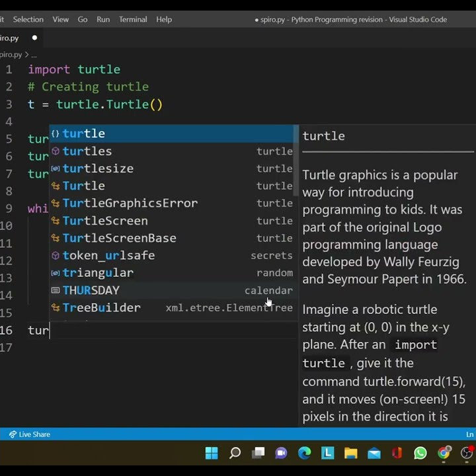This screenshot has height=476, width=476.
Task: Open Google Chrome from the taskbar
Action: click(444, 453)
